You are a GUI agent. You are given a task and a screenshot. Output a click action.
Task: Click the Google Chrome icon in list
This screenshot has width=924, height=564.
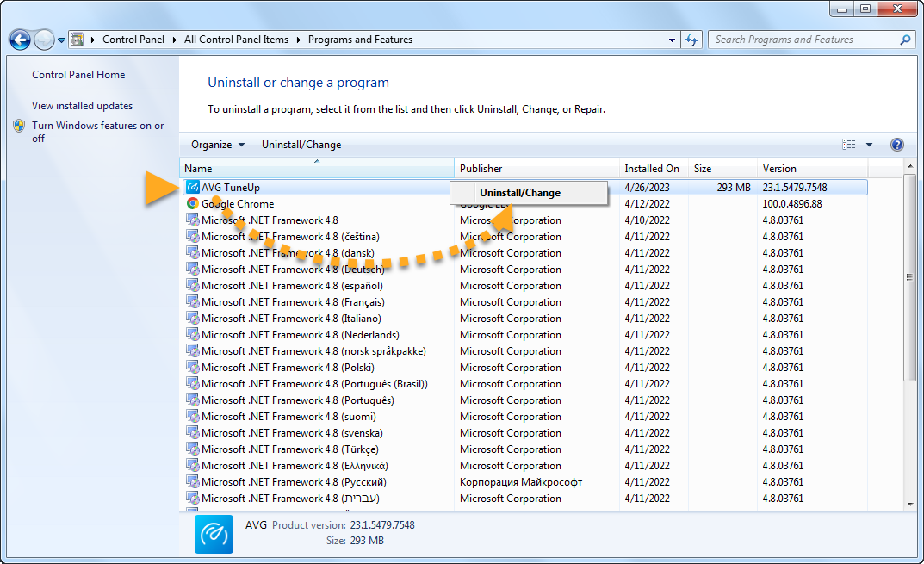pos(193,204)
